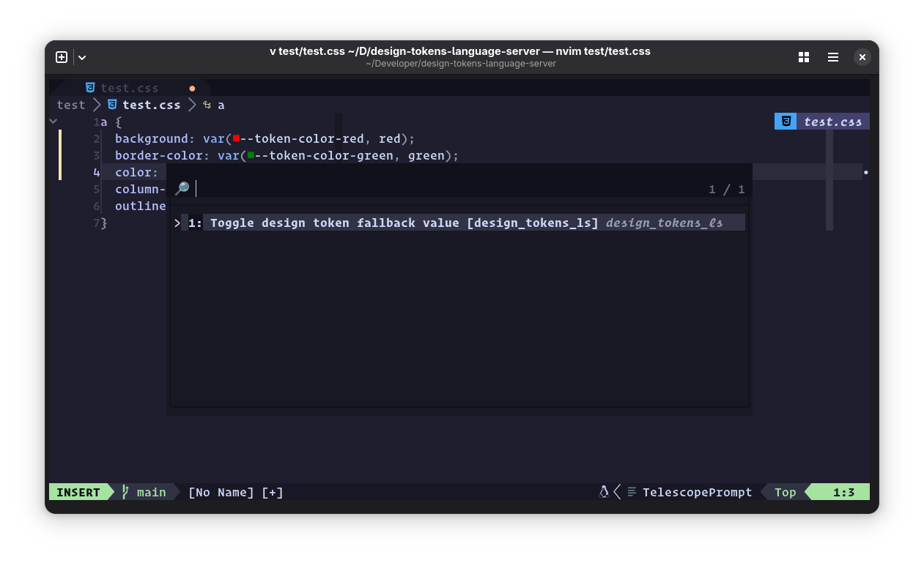Screen dimensions: 924x563
Task: Click the CSS icon on the floating test.css label
Action: 786,121
